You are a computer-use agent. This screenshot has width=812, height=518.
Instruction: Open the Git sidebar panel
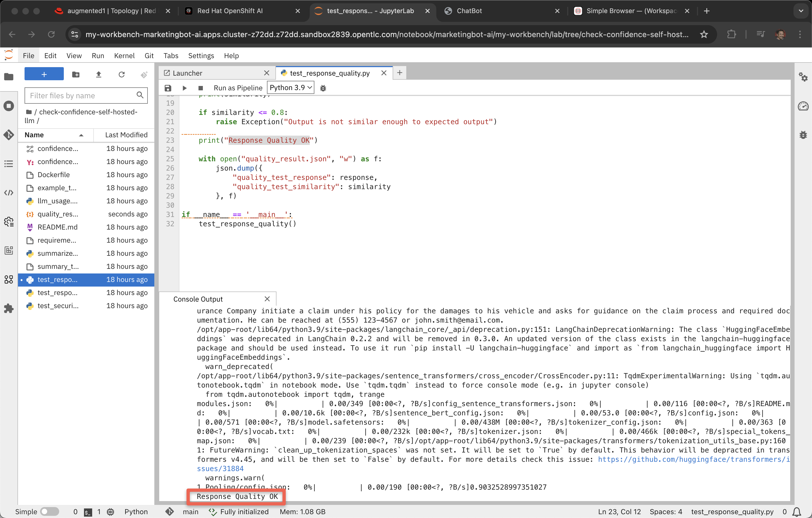tap(9, 135)
